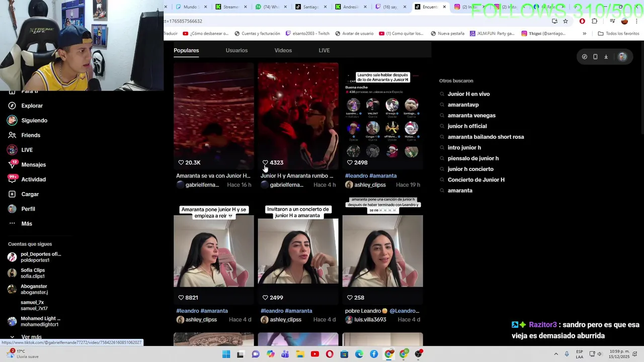Open followed account Sofia Clips

27,273
